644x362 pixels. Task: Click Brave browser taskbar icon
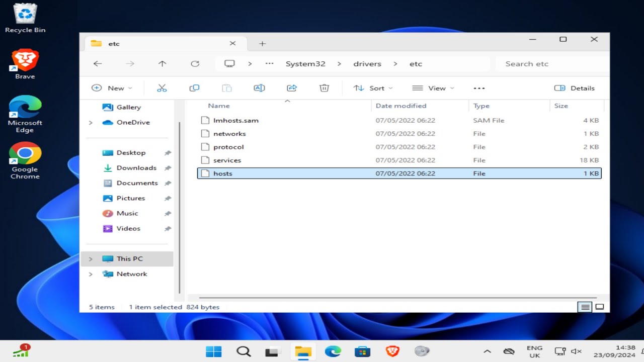pyautogui.click(x=392, y=351)
